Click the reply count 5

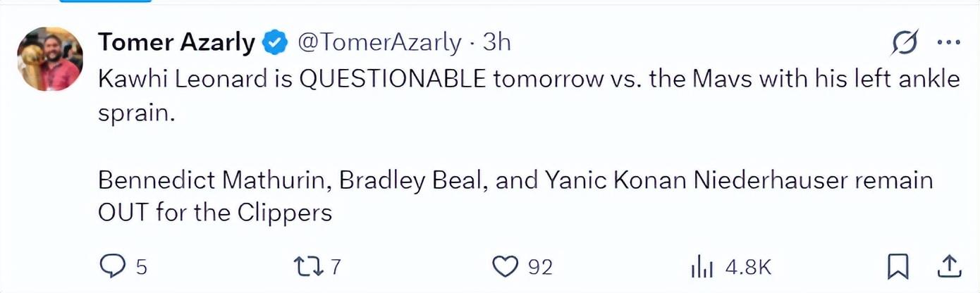click(140, 267)
